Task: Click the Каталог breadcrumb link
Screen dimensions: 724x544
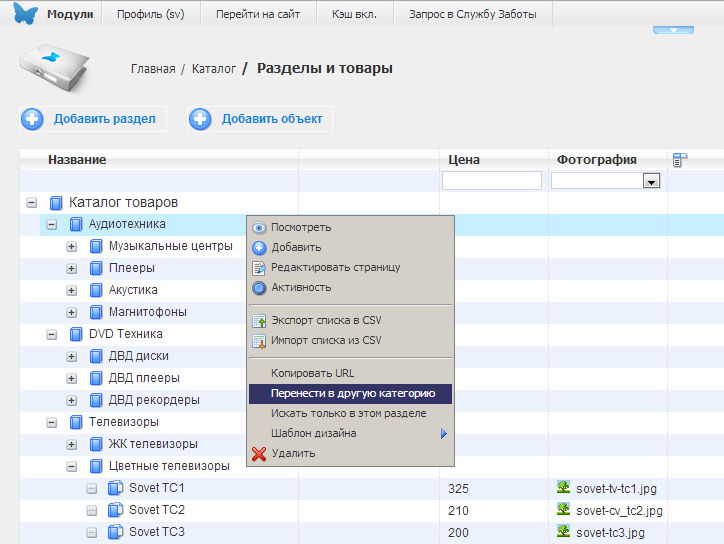Action: [x=213, y=69]
